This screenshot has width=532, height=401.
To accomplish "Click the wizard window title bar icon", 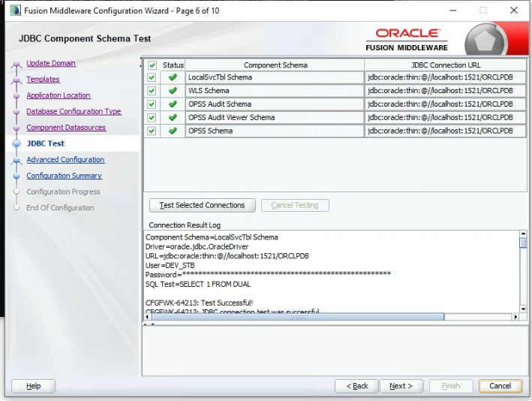I will click(15, 11).
